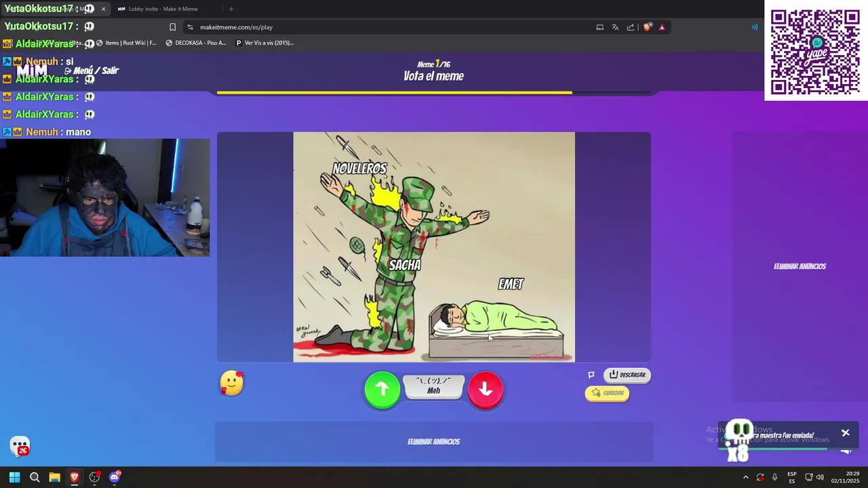Screen dimensions: 868x488
Task: Report the meme with flag icon
Action: tap(591, 375)
